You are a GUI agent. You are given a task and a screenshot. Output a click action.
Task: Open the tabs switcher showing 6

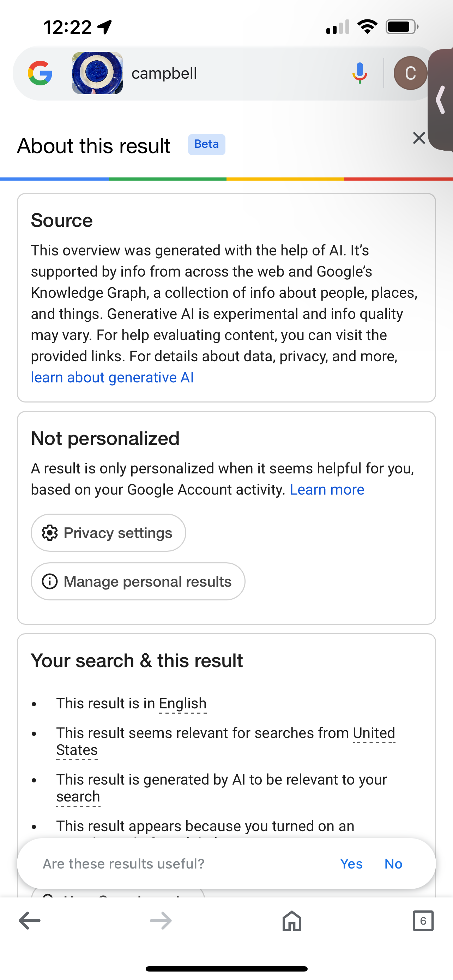423,921
